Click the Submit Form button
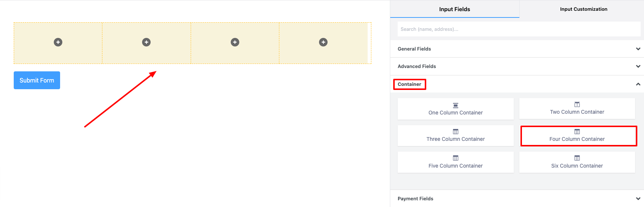644x207 pixels. click(37, 80)
